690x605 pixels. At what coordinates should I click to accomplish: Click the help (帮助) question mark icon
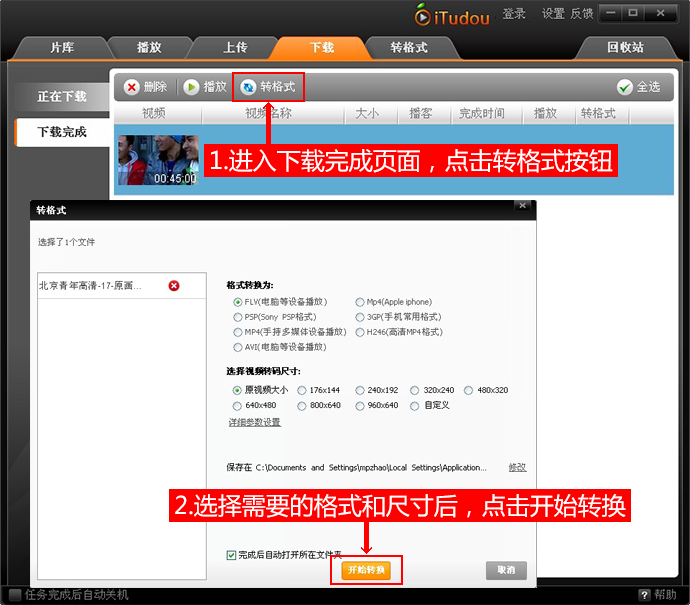tap(644, 595)
